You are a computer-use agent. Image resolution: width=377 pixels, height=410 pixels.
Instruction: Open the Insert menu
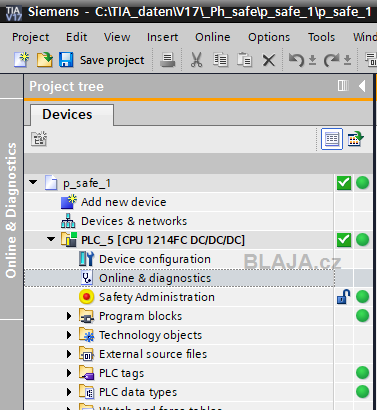(x=163, y=37)
